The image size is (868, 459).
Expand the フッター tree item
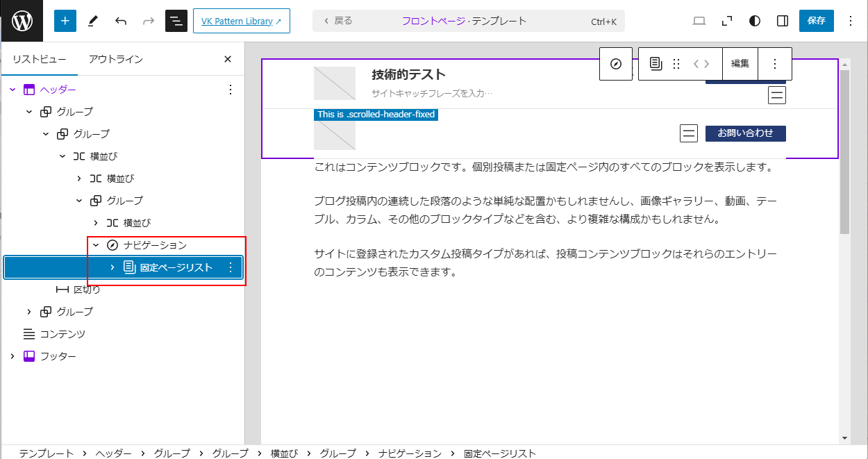point(12,356)
